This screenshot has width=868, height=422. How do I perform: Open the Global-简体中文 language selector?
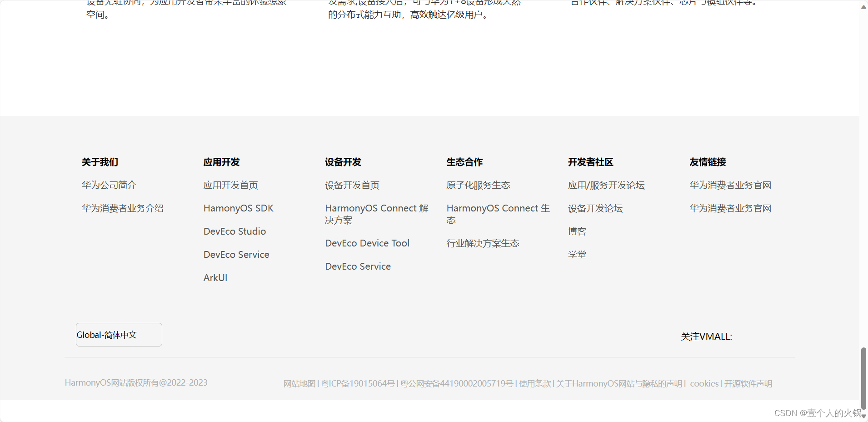coord(119,334)
